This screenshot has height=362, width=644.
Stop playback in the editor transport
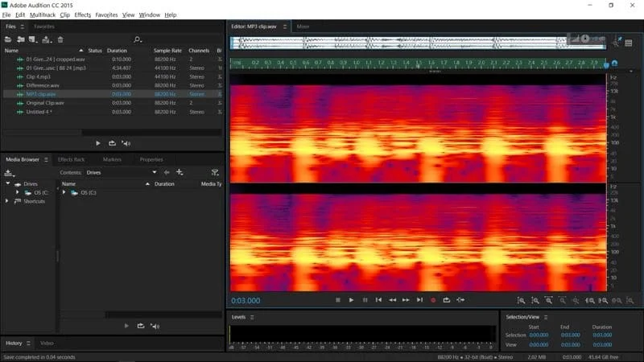(338, 300)
